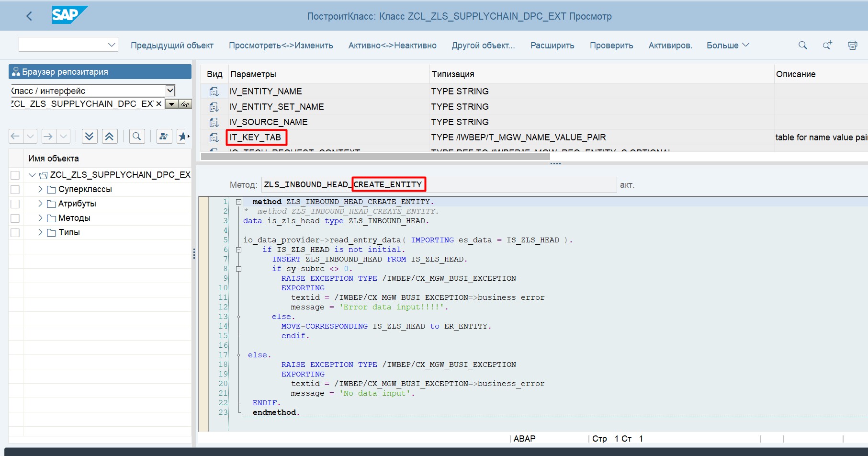Click the Типы folder icon
The height and width of the screenshot is (456, 868).
[x=52, y=233]
